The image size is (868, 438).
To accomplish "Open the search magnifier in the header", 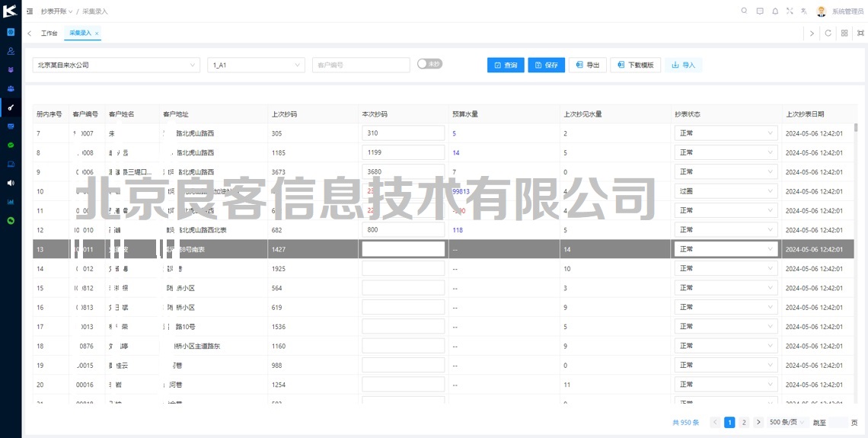I will coord(744,11).
